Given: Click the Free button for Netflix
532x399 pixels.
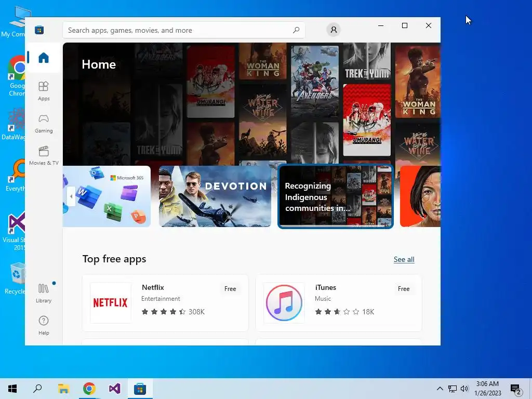Looking at the screenshot, I should point(230,289).
